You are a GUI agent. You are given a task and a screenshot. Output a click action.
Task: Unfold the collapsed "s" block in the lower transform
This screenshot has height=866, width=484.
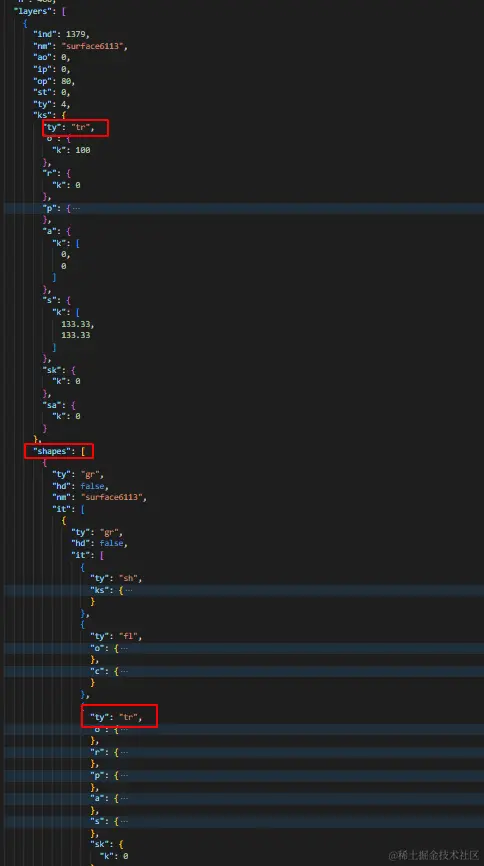click(x=124, y=822)
